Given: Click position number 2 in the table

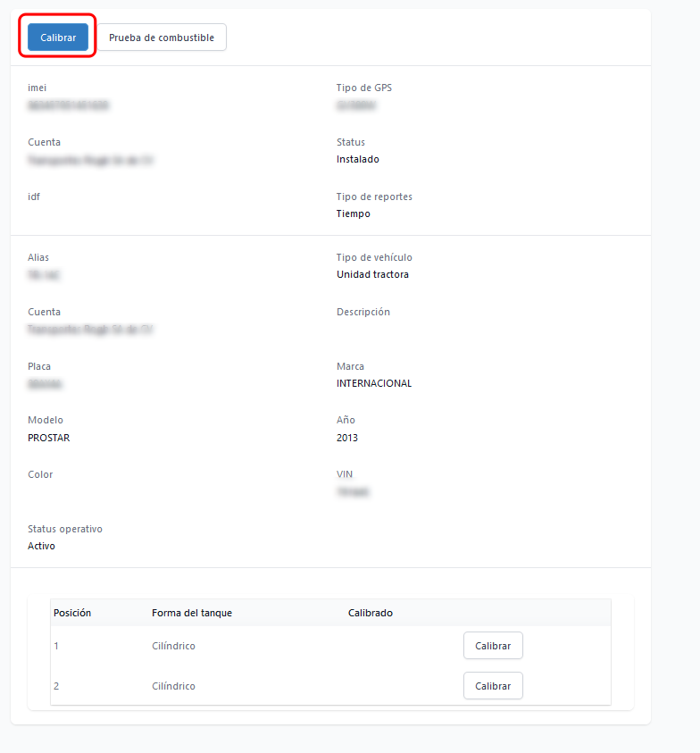Looking at the screenshot, I should 56,686.
